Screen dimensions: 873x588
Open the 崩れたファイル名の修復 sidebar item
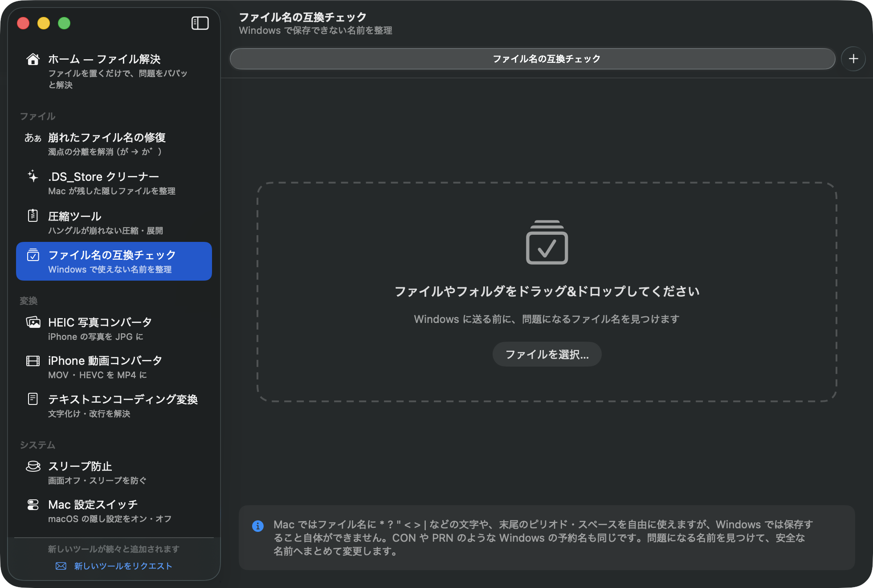pos(114,144)
